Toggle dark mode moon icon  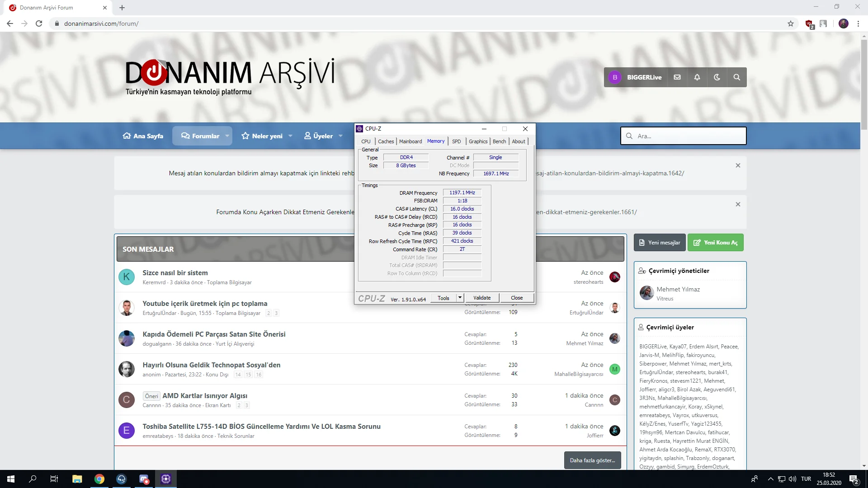coord(717,77)
